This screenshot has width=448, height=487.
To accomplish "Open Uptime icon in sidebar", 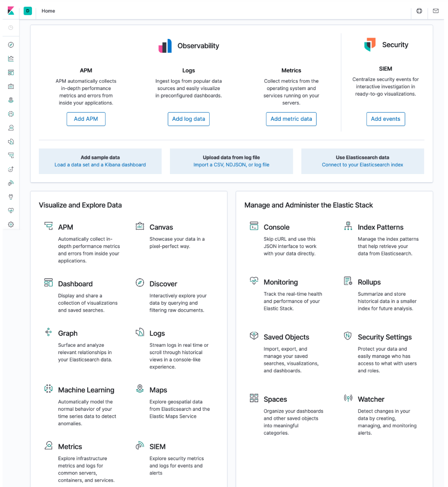I will 11,169.
